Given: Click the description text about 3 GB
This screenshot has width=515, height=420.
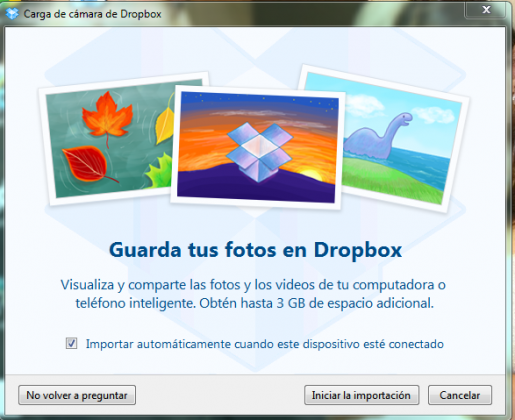Looking at the screenshot, I should (254, 294).
